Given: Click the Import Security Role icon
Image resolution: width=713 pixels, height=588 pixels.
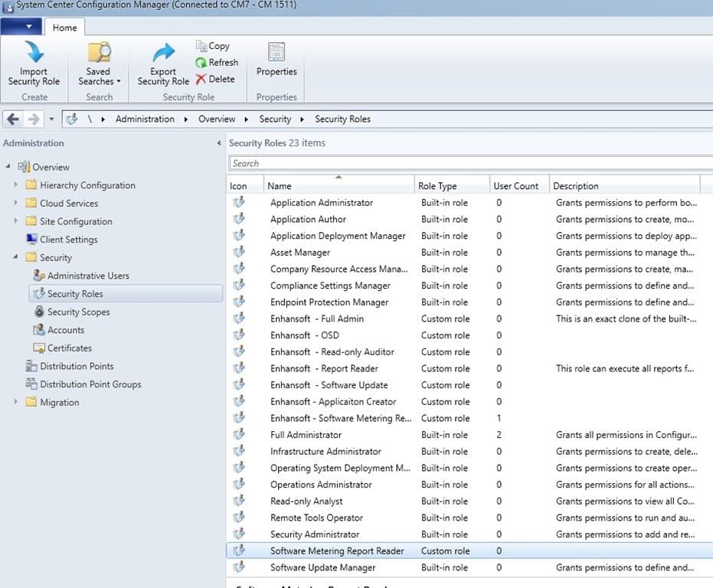Looking at the screenshot, I should coord(34,52).
